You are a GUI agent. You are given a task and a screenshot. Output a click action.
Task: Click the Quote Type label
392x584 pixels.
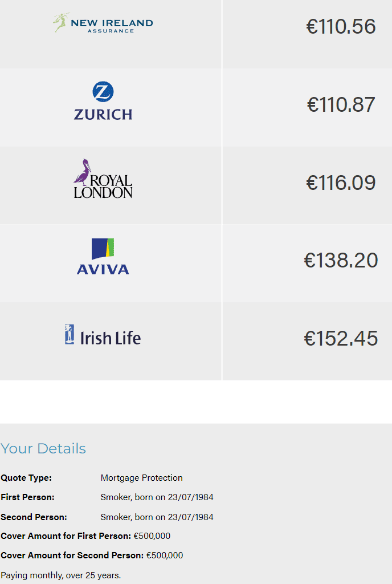click(26, 478)
